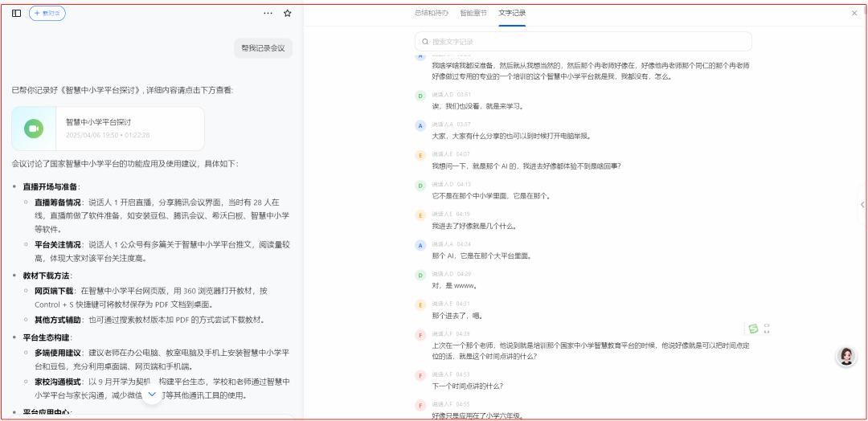This screenshot has height=421, width=868.
Task: Click timestamp 03:57 beside 说话人A
Action: point(464,124)
